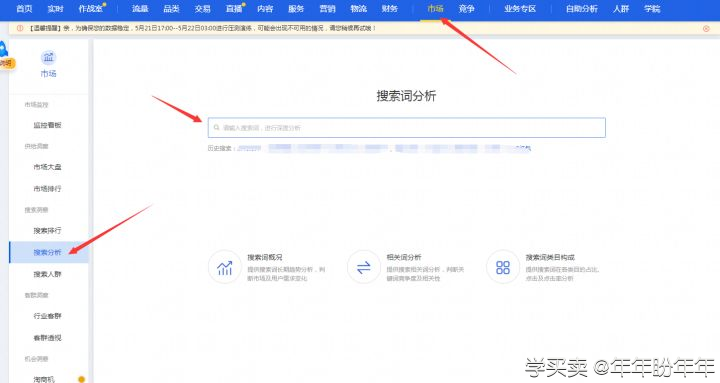Click the 搜索词类目构成 grid icon
Image resolution: width=720 pixels, height=383 pixels.
pyautogui.click(x=503, y=267)
